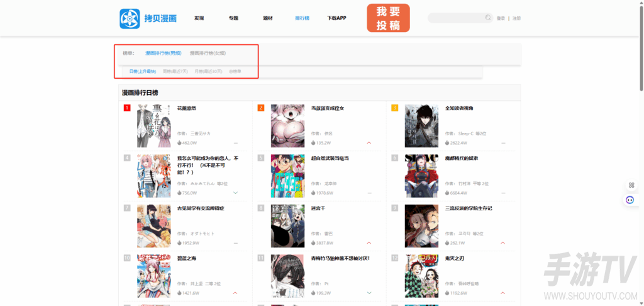The image size is (644, 306).
Task: Click the 拷贝漫画 site logo
Action: click(x=148, y=18)
